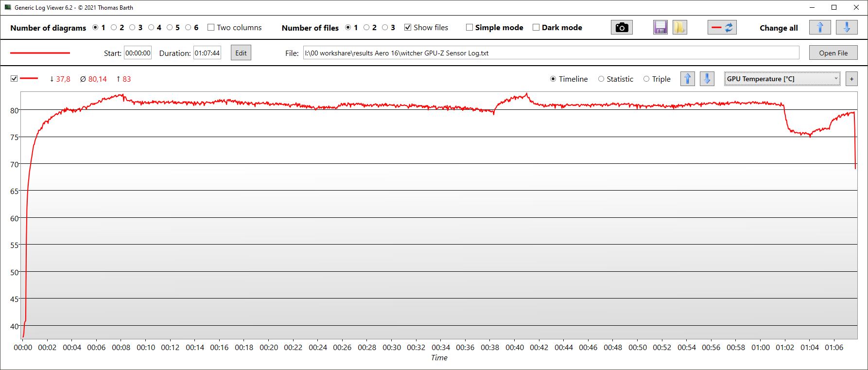
Task: Switch to the Triple view
Action: [646, 79]
